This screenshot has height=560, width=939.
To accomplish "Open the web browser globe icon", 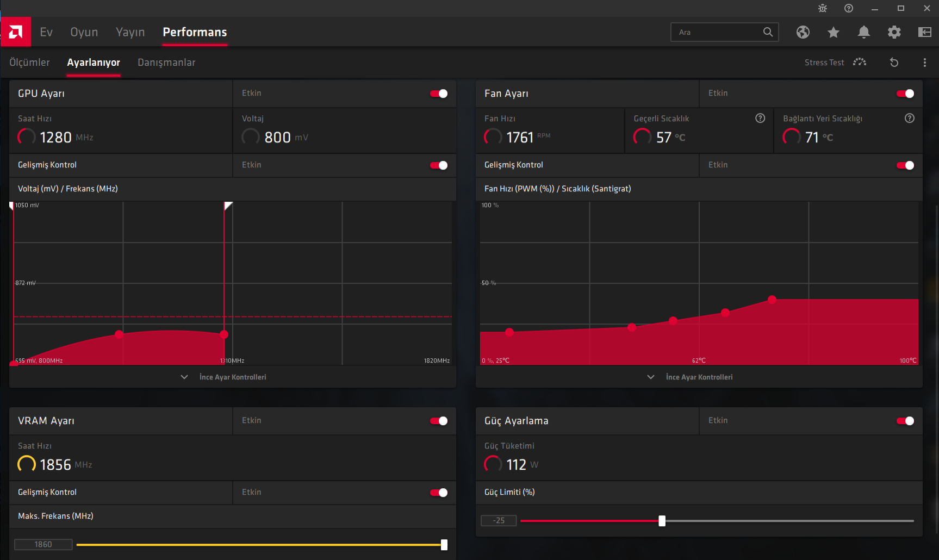I will point(803,32).
